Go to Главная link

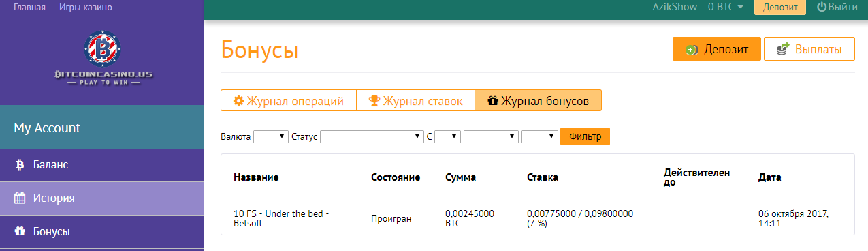29,8
